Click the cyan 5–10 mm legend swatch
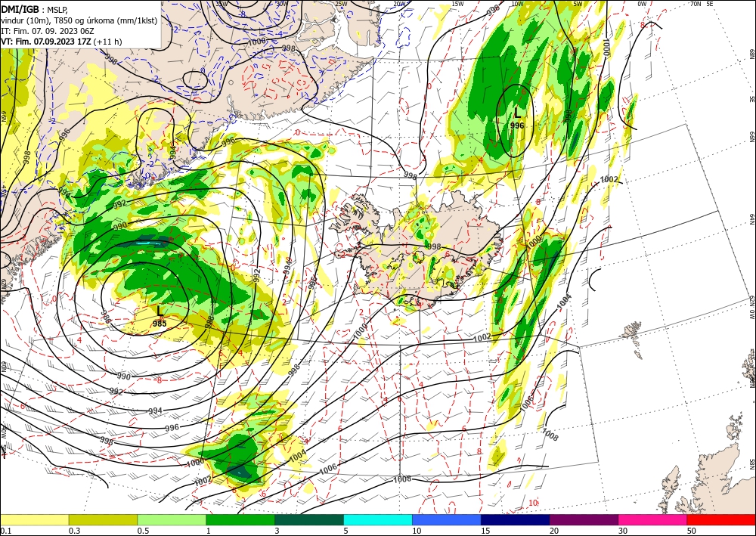This screenshot has height=536, width=756. 378,519
